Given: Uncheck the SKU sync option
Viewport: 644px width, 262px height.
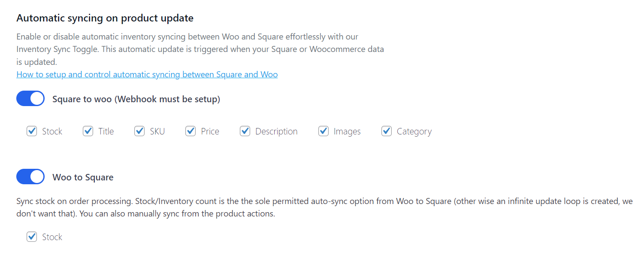Looking at the screenshot, I should click(x=139, y=131).
